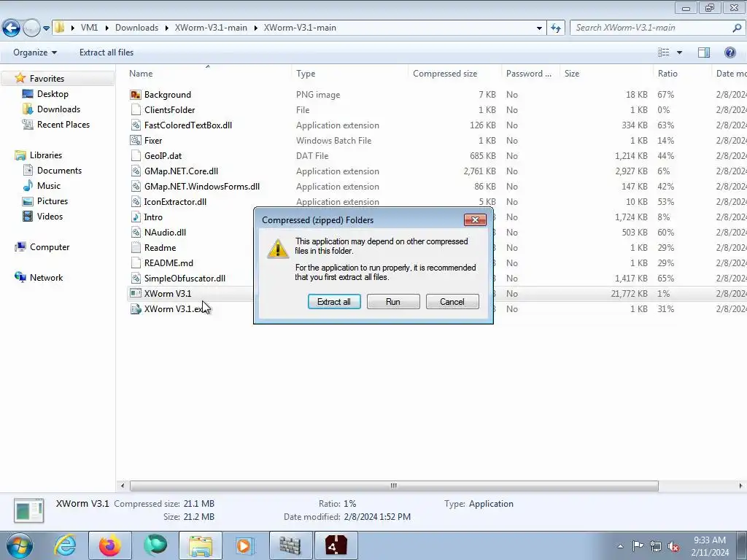The width and height of the screenshot is (747, 560).
Task: Click the Run button in dialog
Action: 393,301
